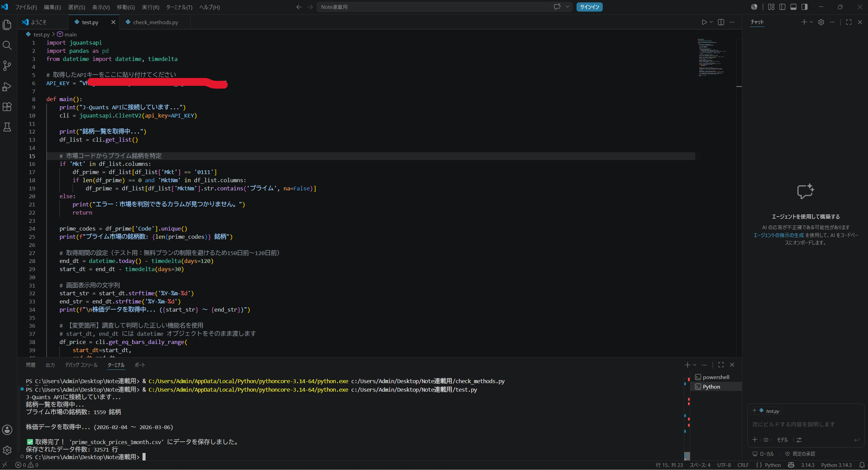This screenshot has width=868, height=470.
Task: Open the Search view in activity bar
Action: [7, 45]
